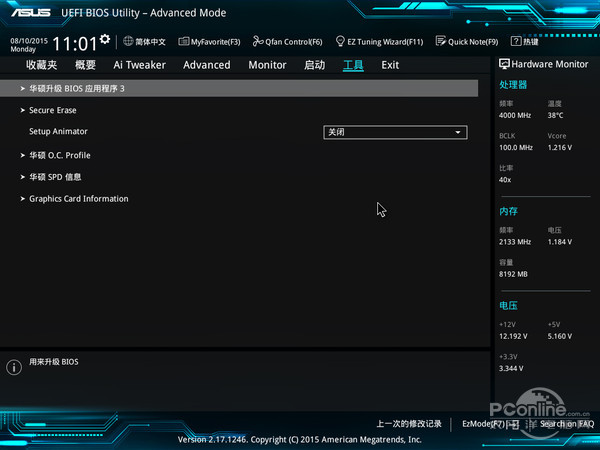Click the Hardware Monitor screen icon

[x=504, y=64]
